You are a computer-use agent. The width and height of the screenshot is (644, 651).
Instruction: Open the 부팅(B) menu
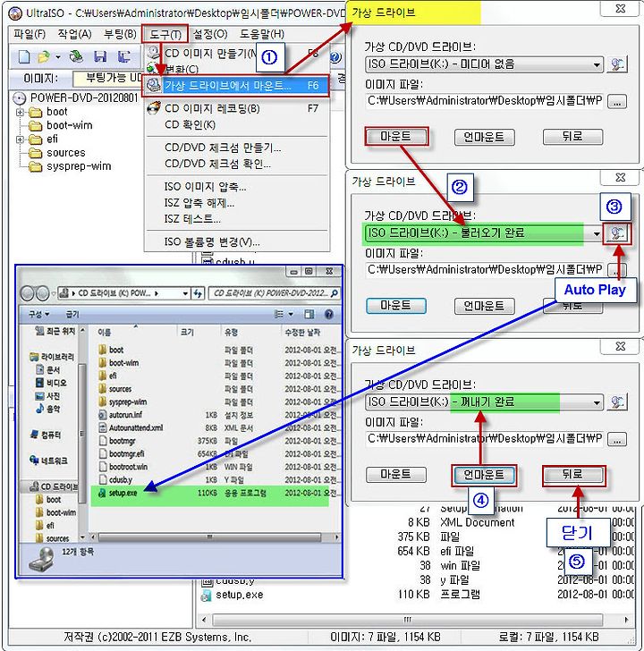tap(120, 34)
